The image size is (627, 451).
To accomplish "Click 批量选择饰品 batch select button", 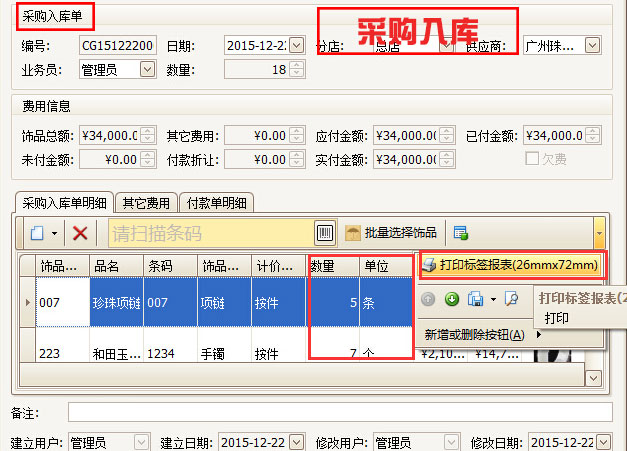I will click(x=391, y=233).
